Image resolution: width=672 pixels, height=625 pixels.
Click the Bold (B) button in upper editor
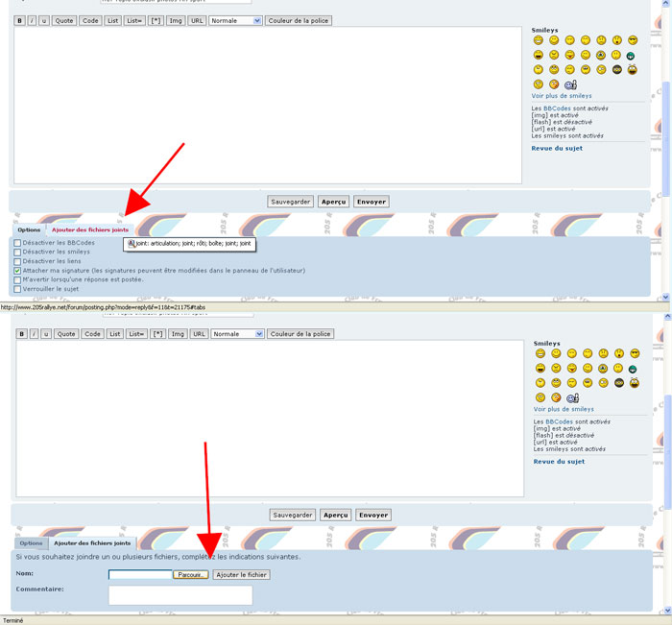tap(19, 20)
